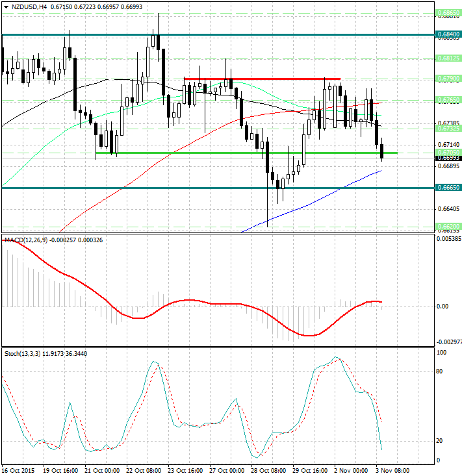Select the 0.67050 support level label
462x476 pixels.
[x=448, y=152]
